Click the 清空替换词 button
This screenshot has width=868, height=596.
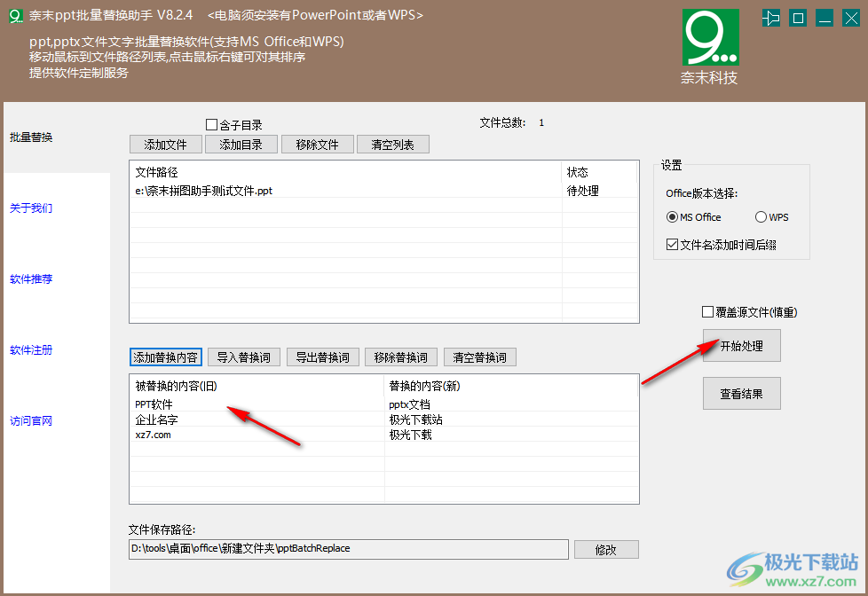(x=480, y=357)
